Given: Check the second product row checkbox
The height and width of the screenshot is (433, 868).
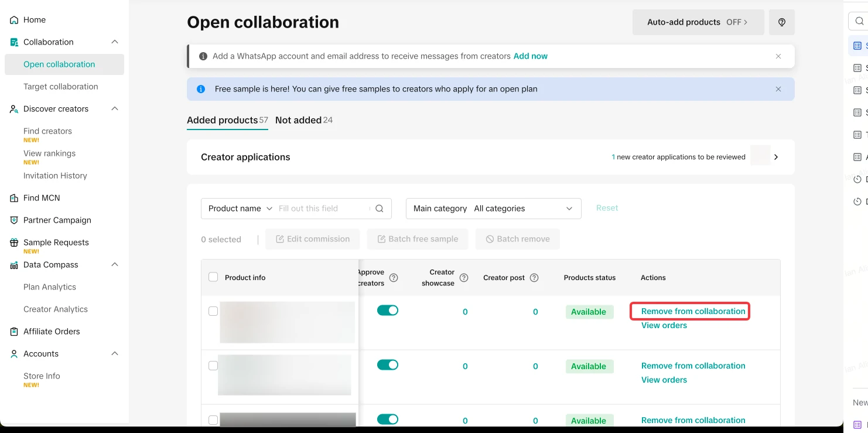Looking at the screenshot, I should 213,366.
